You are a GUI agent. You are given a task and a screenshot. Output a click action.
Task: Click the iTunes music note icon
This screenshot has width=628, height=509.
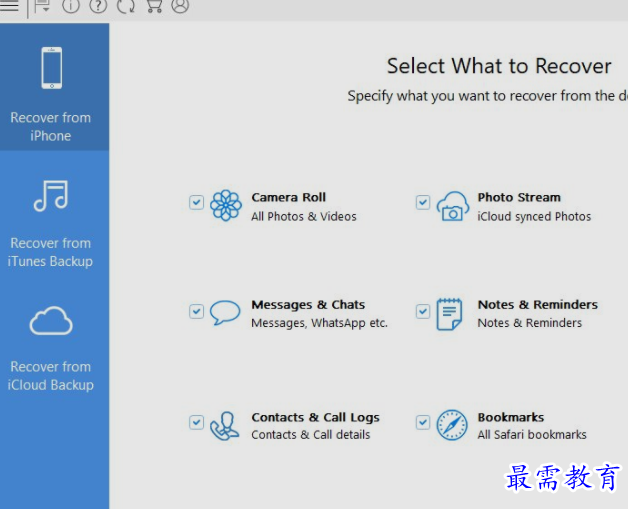click(51, 195)
